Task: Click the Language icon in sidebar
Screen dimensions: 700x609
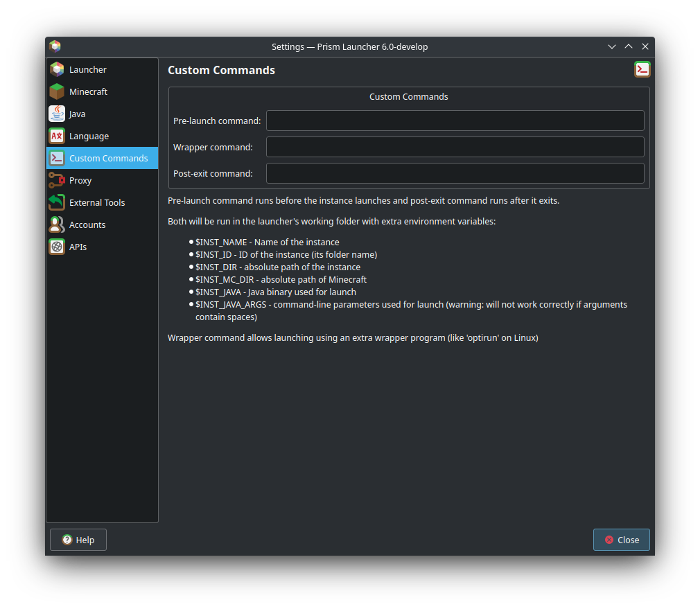Action: point(57,136)
